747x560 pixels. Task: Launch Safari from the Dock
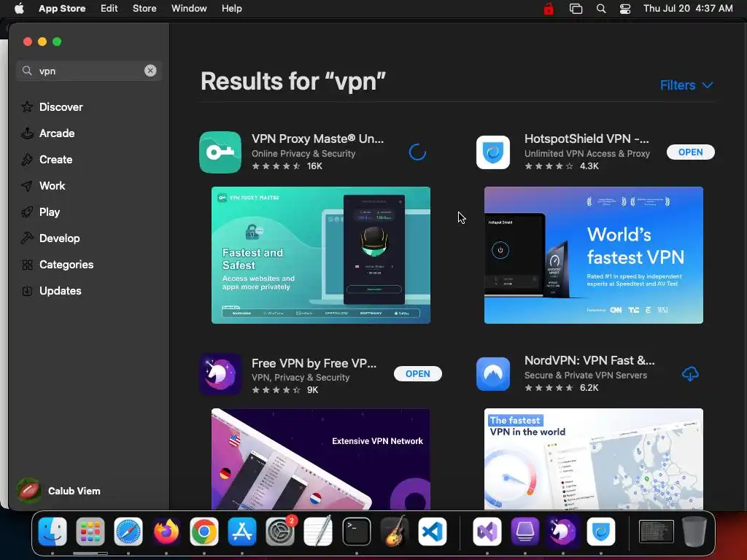pyautogui.click(x=128, y=532)
